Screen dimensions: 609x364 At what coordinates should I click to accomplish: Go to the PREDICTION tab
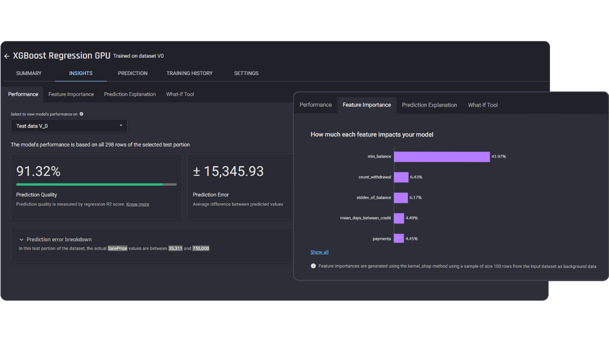coord(133,73)
